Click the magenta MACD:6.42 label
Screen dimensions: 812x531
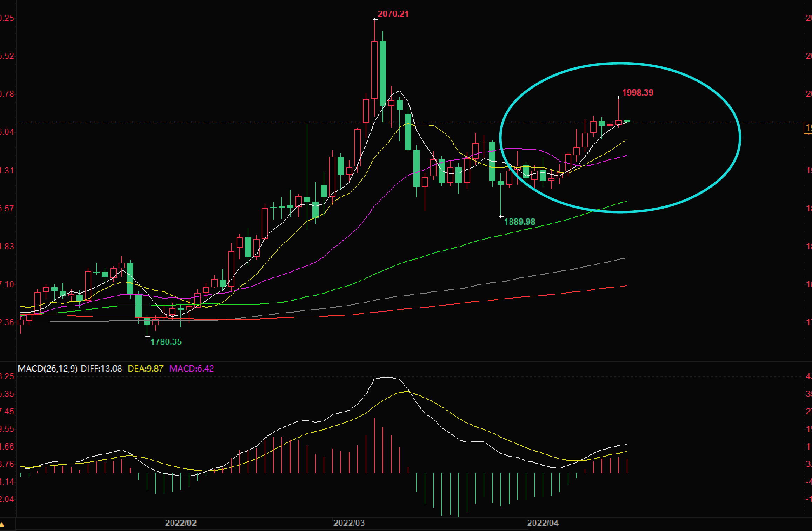click(192, 368)
